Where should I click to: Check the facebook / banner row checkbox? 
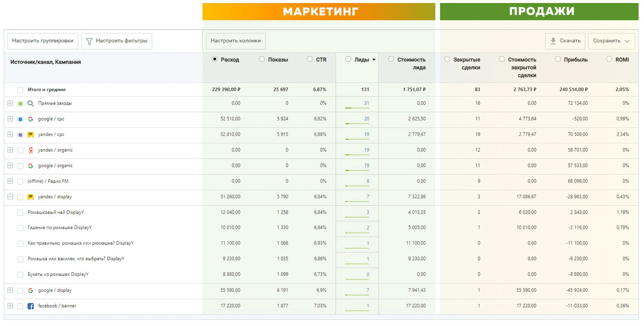pos(20,306)
